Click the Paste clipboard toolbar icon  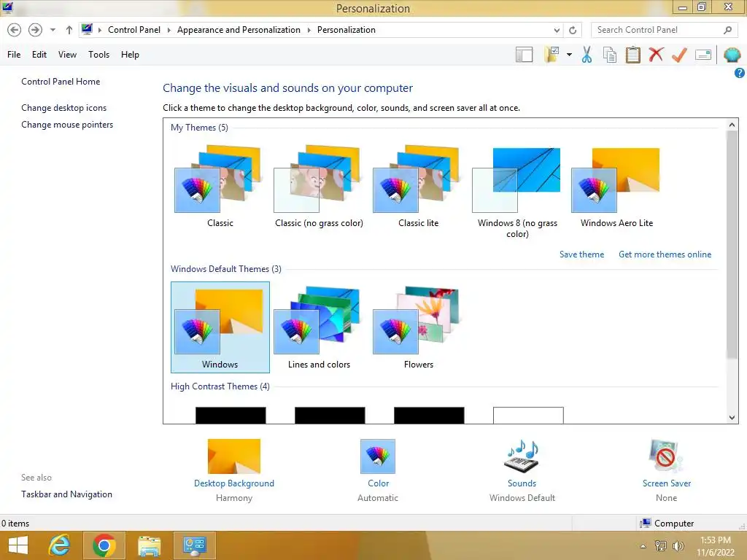pyautogui.click(x=632, y=55)
